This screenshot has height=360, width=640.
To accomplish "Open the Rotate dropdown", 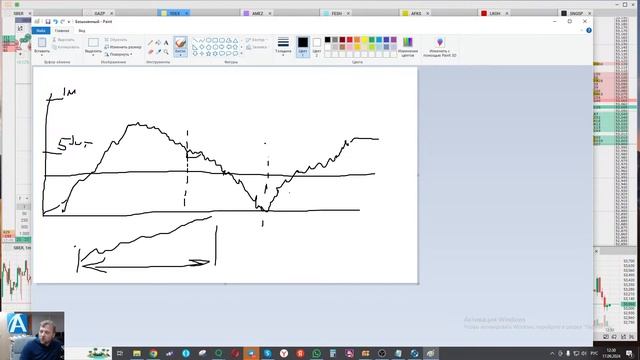I will pyautogui.click(x=118, y=54).
